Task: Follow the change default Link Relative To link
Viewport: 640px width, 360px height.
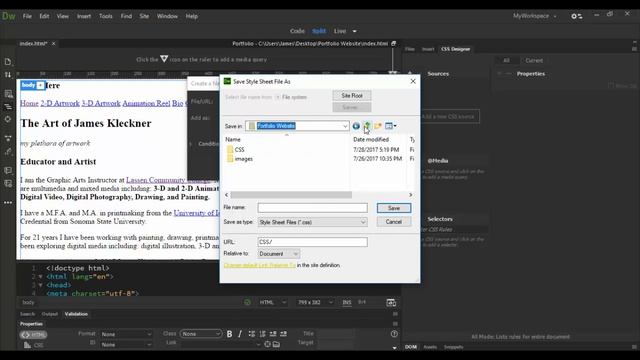Action: pyautogui.click(x=260, y=265)
